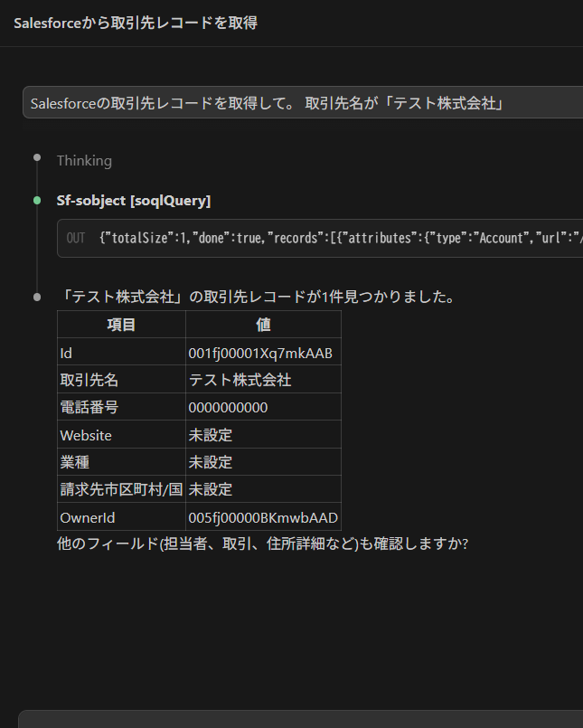
Task: Click the 電話番号 row label
Action: (89, 407)
